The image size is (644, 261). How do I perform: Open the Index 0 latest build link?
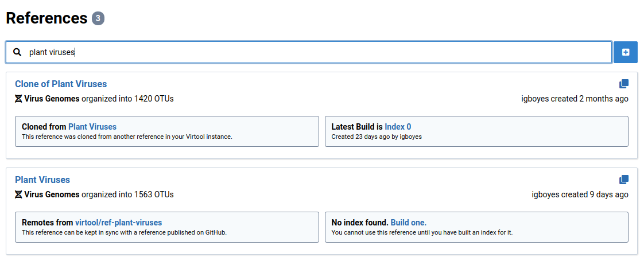pyautogui.click(x=398, y=127)
